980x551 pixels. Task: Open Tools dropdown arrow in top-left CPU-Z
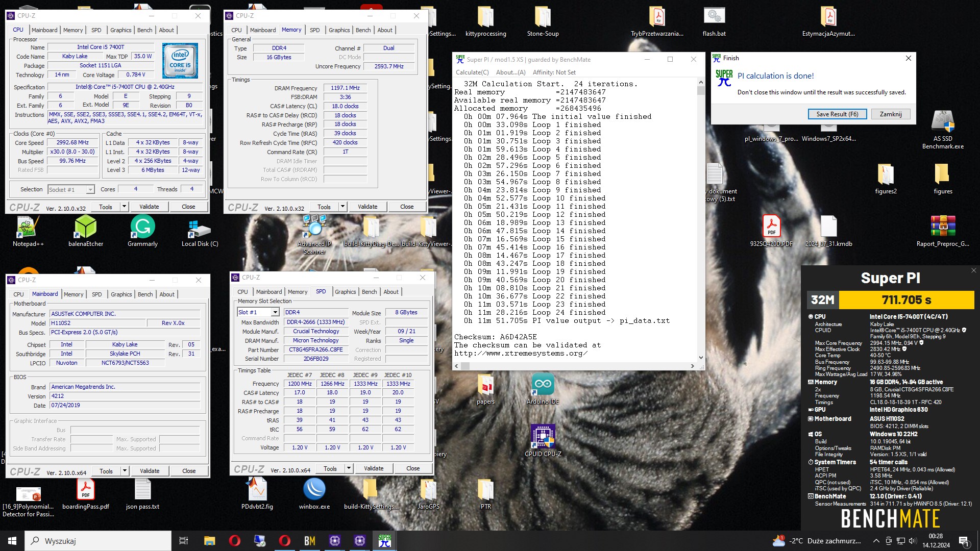pos(124,207)
